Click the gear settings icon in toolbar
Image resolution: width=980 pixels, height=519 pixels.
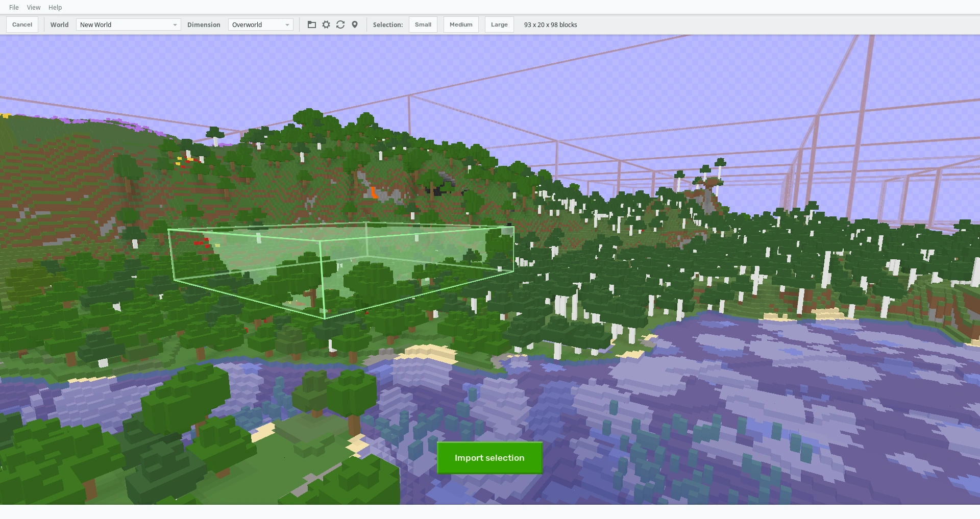(326, 24)
